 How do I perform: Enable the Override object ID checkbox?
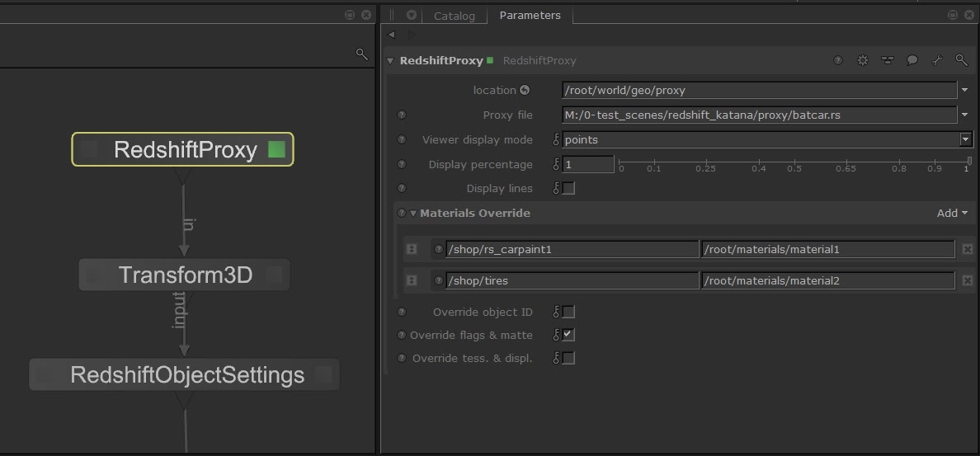568,312
